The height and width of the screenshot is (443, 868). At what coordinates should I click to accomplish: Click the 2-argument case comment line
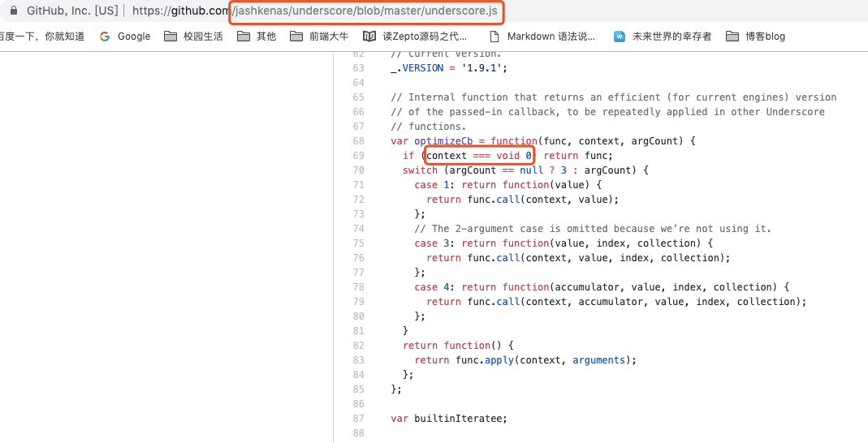tap(592, 229)
